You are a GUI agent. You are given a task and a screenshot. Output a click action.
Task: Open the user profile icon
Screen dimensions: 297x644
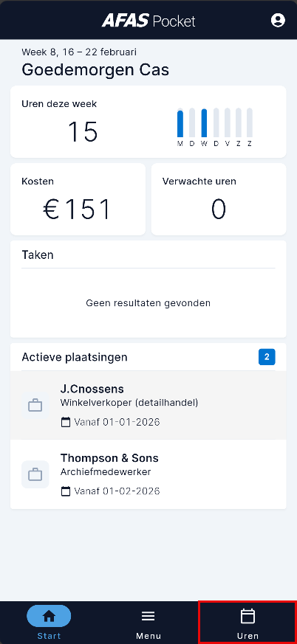coord(278,20)
